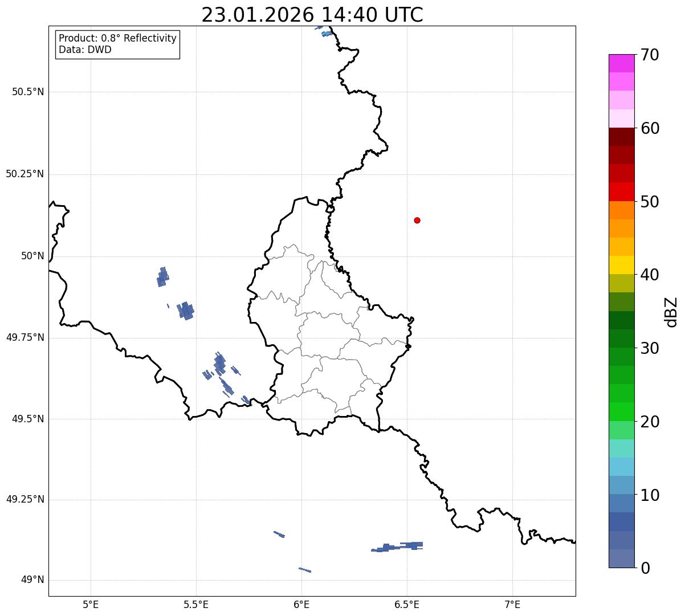Click the long radar echo streak near 6.5°E 49.1°N
Viewport: 685px width, 616px height.
(x=398, y=547)
